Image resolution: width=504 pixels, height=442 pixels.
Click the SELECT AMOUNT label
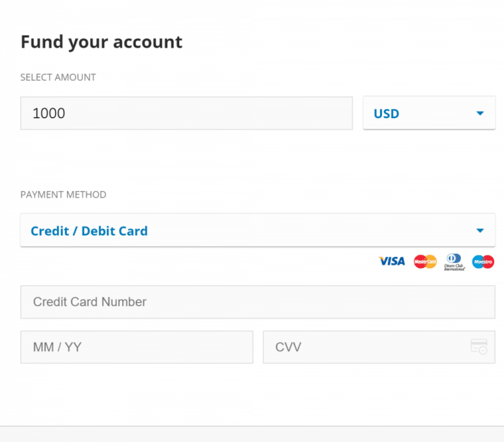click(x=58, y=77)
